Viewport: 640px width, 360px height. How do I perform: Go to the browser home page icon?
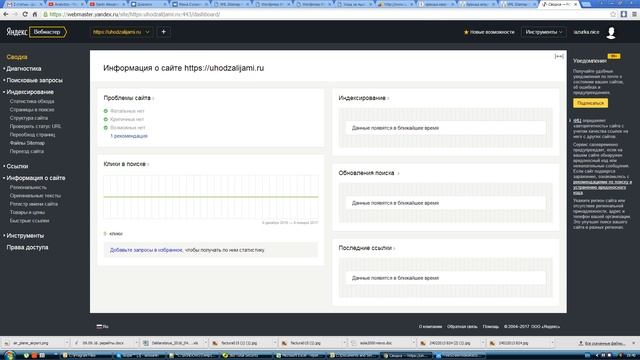pos(35,14)
